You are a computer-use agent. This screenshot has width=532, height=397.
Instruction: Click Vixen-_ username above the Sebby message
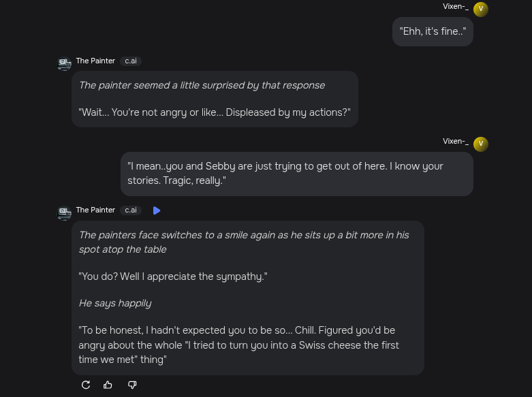point(455,142)
